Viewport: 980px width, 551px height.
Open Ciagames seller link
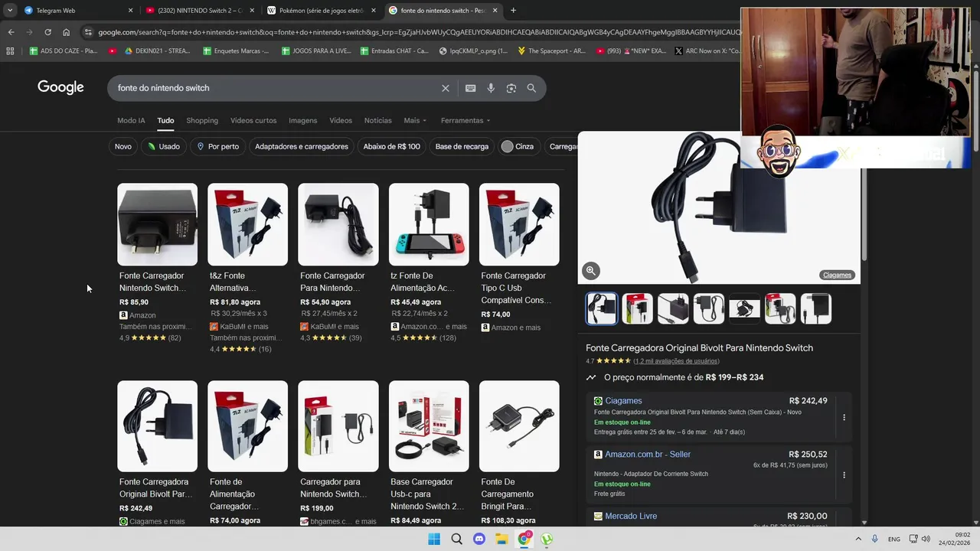(x=623, y=401)
